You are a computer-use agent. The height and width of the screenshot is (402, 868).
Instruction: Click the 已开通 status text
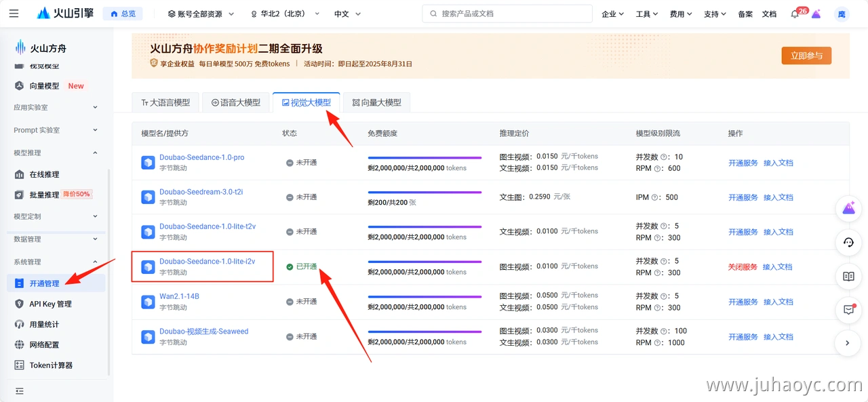(x=307, y=267)
